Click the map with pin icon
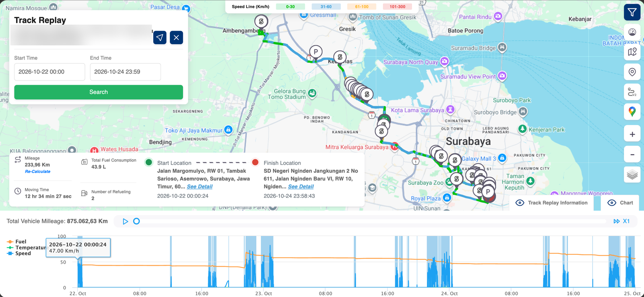The image size is (644, 297). [x=632, y=52]
